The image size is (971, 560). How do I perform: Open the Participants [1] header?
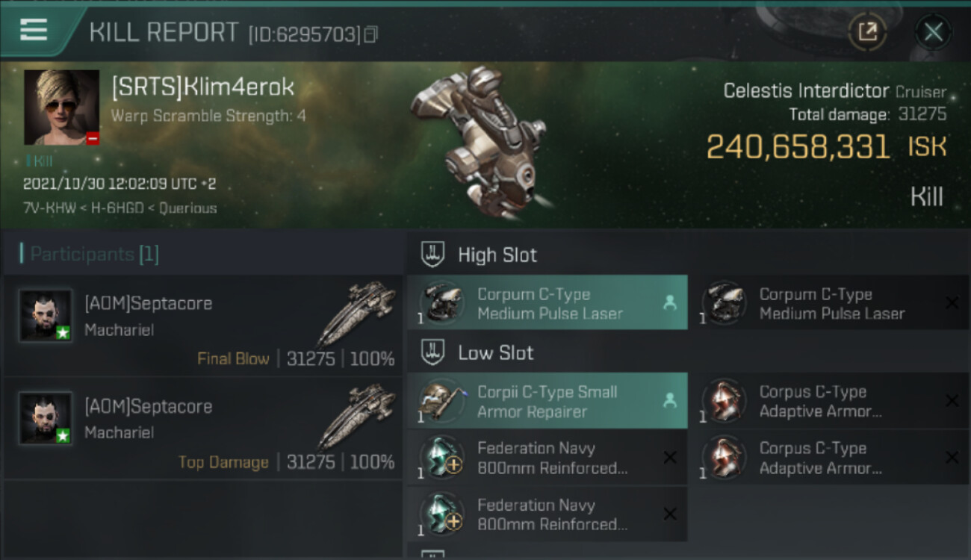90,254
